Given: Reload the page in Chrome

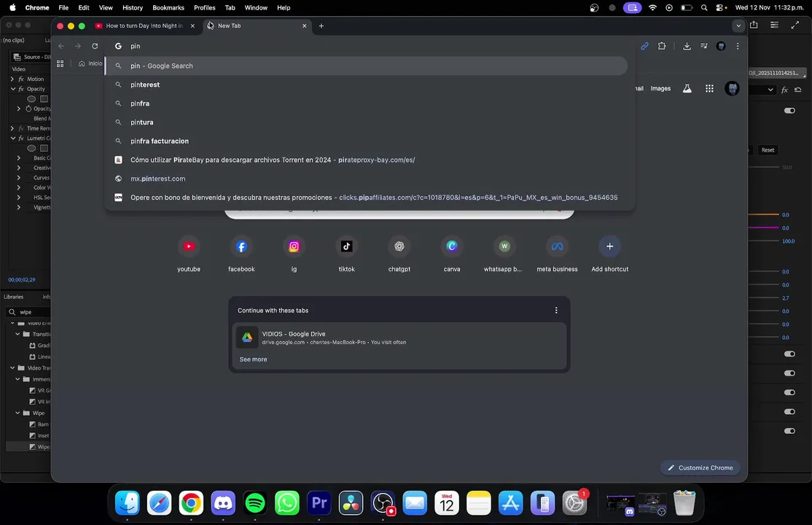Looking at the screenshot, I should point(95,46).
